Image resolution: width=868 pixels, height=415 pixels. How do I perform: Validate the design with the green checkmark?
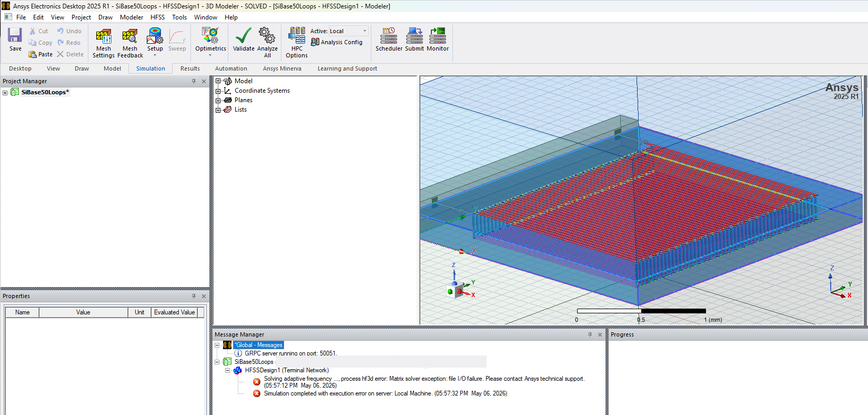click(x=244, y=35)
